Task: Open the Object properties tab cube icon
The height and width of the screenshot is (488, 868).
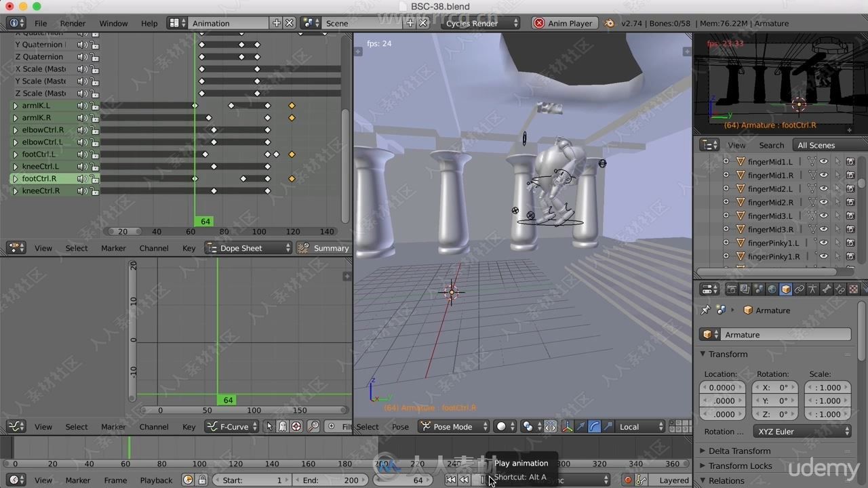Action: (x=785, y=289)
